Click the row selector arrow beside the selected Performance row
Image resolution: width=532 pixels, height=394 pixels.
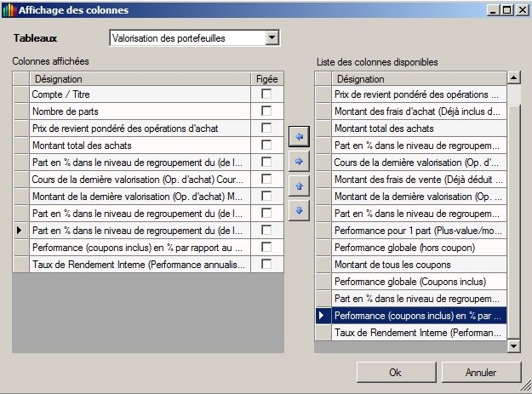[322, 316]
